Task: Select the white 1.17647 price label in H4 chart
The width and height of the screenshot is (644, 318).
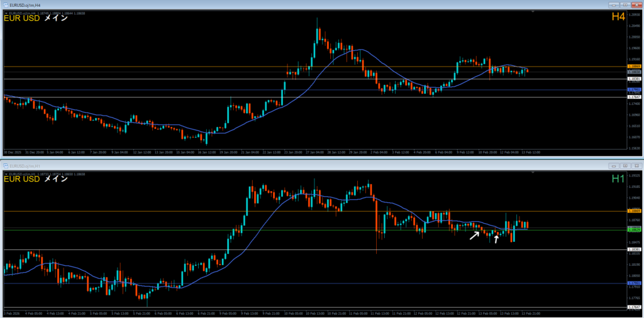Action: coord(635,97)
